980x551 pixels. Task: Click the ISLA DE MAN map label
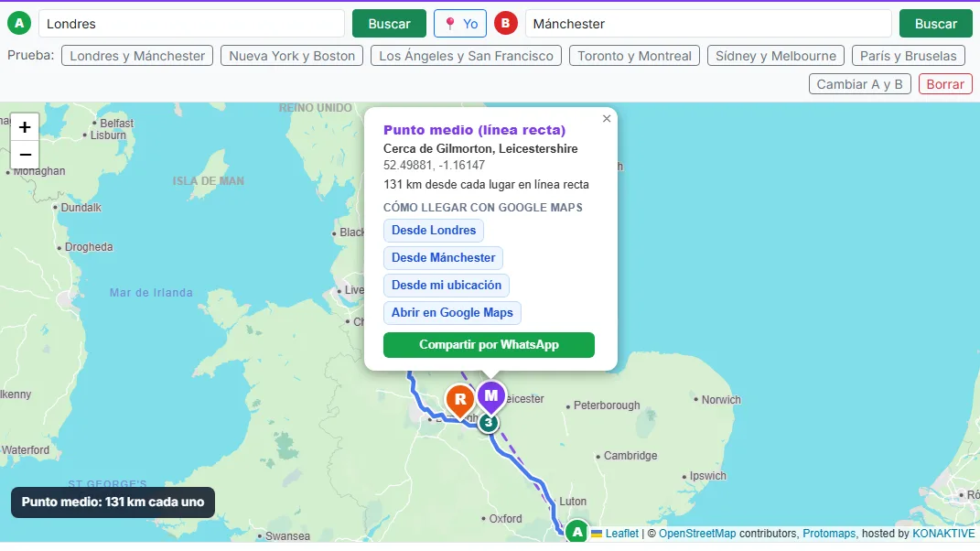coord(208,181)
